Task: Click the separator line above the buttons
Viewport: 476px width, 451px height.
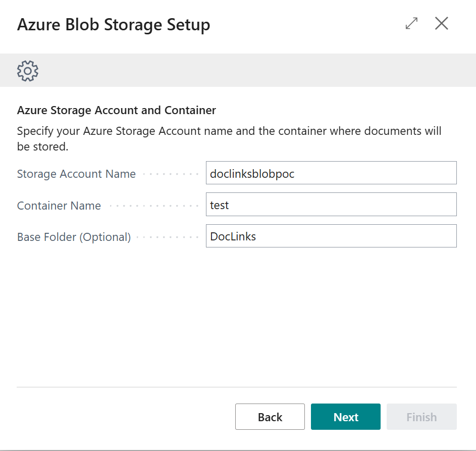Action: 237,387
